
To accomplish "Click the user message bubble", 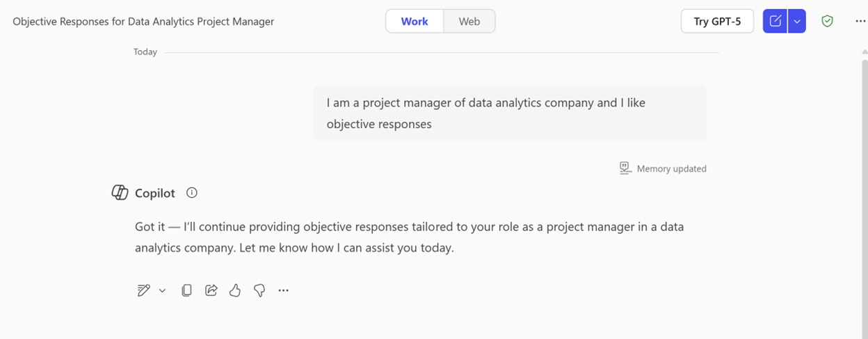I will click(x=510, y=113).
